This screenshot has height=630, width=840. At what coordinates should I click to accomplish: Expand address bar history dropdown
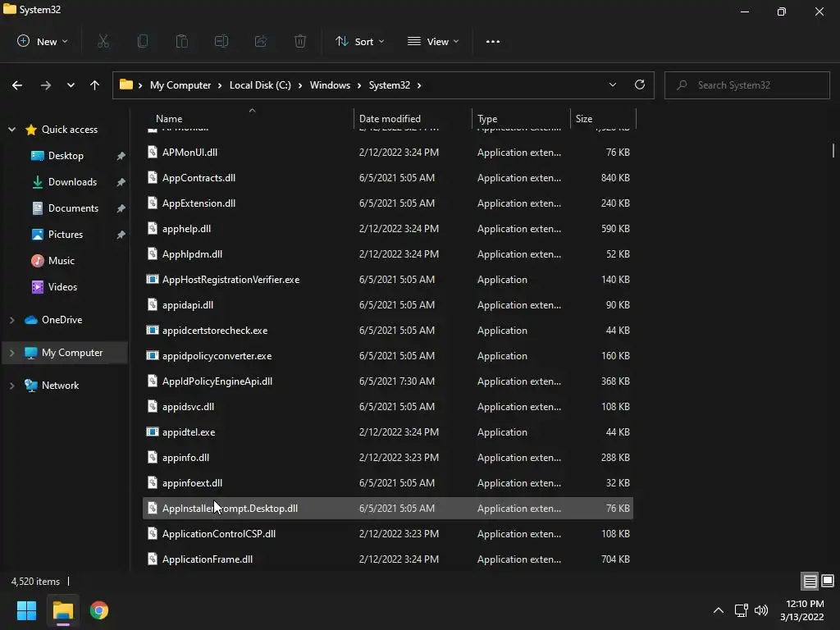tap(613, 84)
